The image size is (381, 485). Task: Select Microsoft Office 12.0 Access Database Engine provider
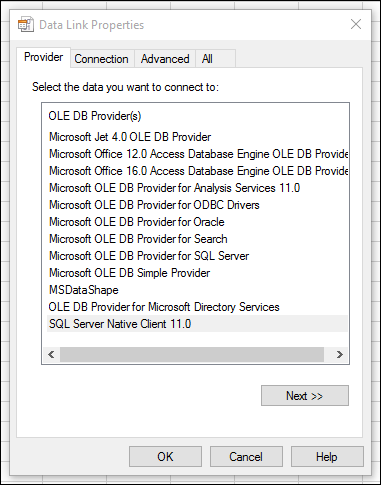[x=198, y=154]
